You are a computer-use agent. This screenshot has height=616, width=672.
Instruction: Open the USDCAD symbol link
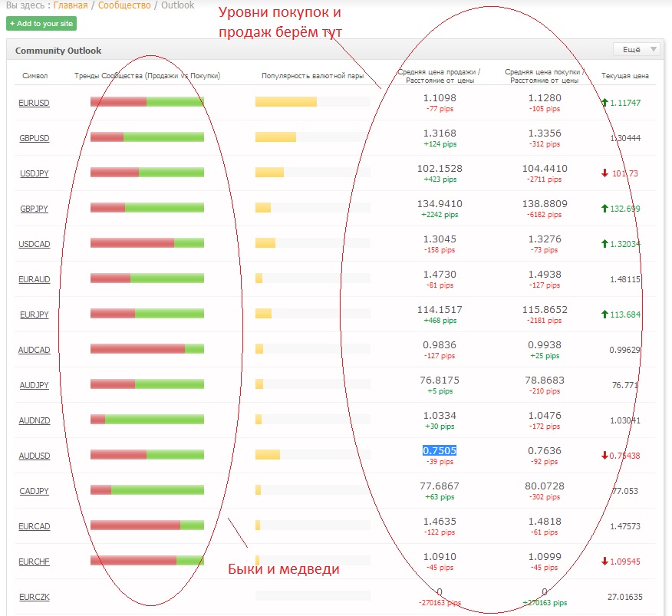(35, 245)
